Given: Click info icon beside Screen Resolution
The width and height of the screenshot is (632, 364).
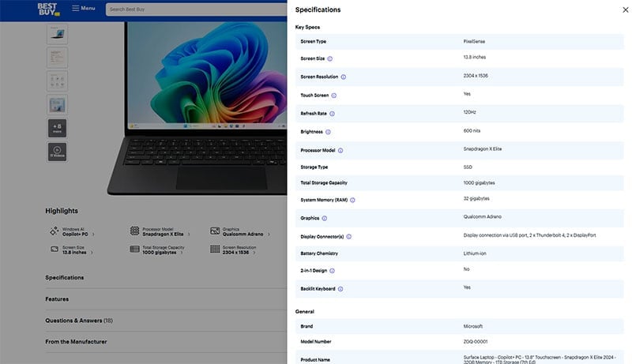Looking at the screenshot, I should tap(343, 77).
